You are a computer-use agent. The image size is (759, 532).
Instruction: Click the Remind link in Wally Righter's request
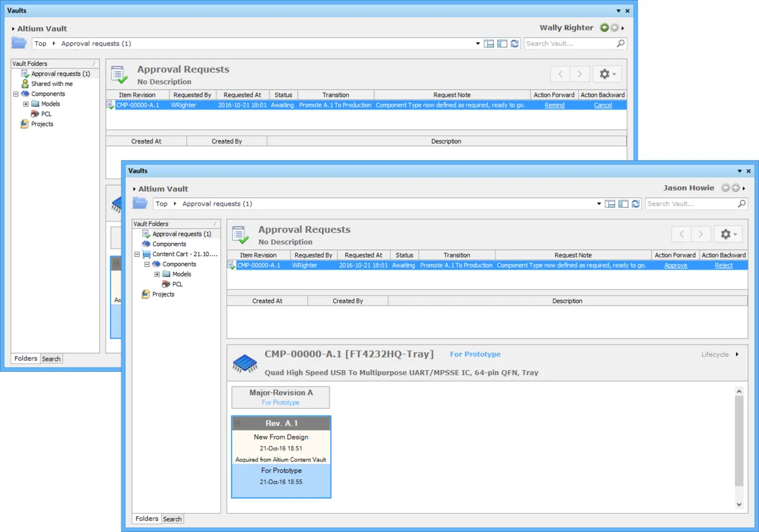point(555,105)
